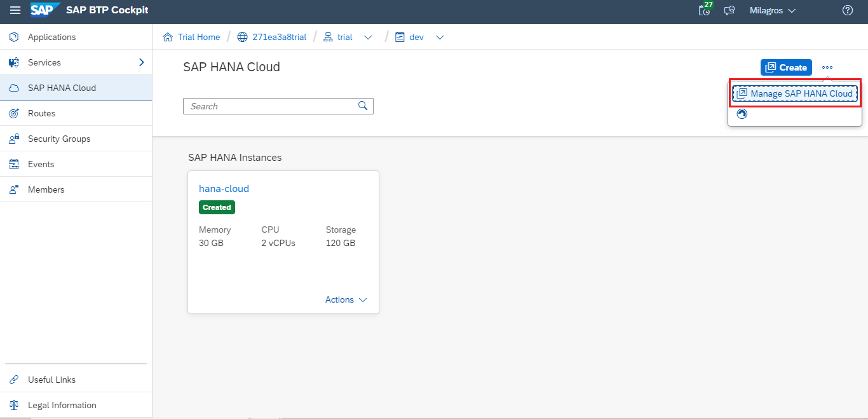Focus the SAP HANA Cloud search field
The width and height of the screenshot is (868, 419).
point(270,106)
